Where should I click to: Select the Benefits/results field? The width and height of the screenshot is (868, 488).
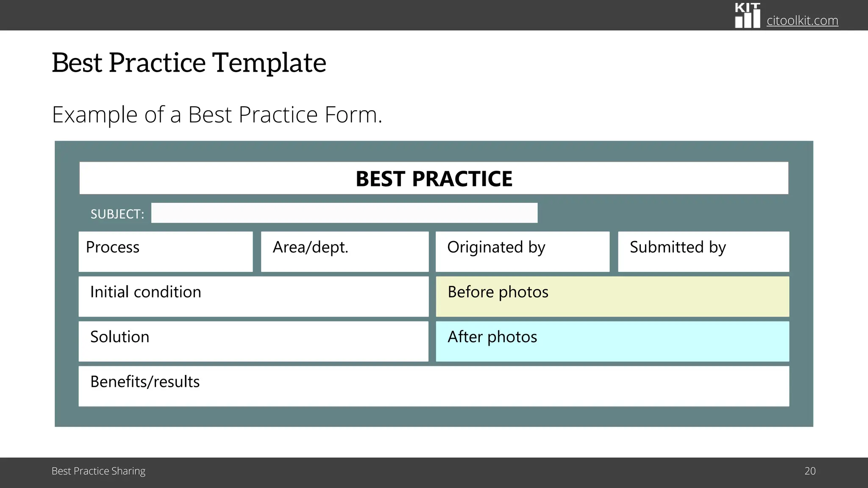point(434,386)
